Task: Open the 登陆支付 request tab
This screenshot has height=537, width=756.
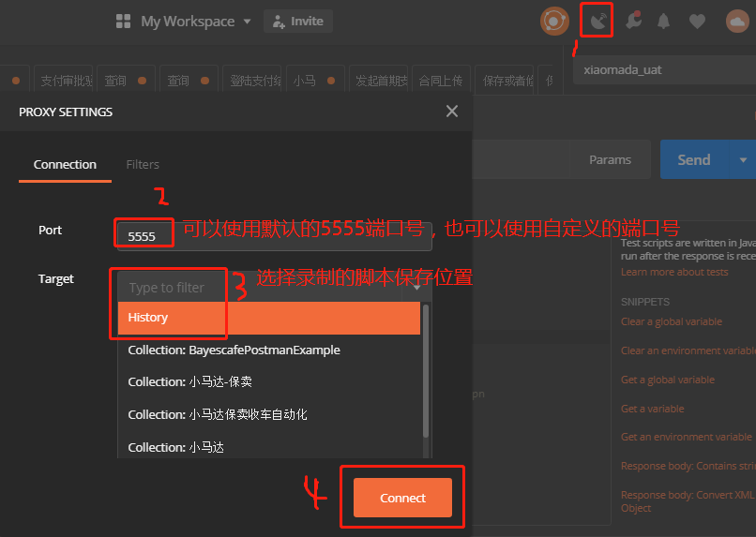Action: point(252,81)
